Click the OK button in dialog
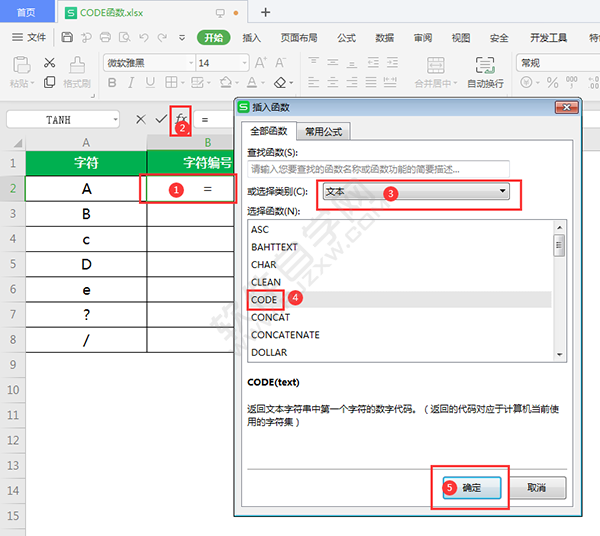Image resolution: width=600 pixels, height=536 pixels. (x=471, y=487)
